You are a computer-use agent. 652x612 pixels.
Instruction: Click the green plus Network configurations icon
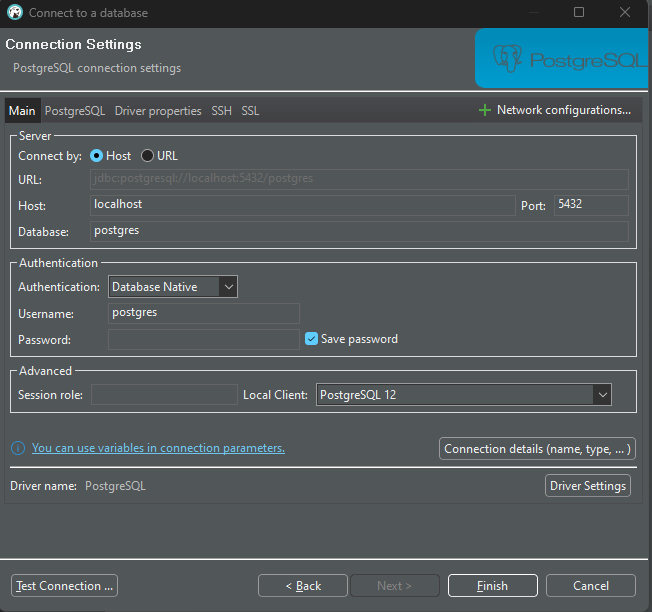(485, 110)
